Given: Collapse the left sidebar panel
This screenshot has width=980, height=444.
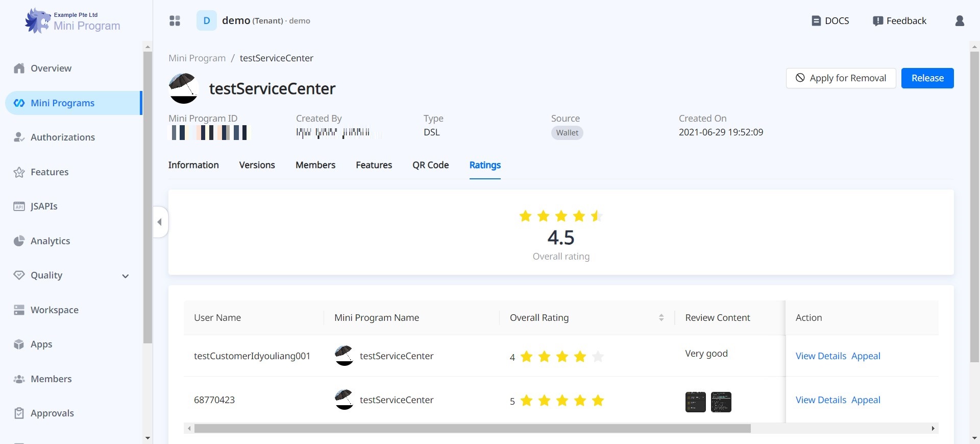Looking at the screenshot, I should (x=160, y=222).
